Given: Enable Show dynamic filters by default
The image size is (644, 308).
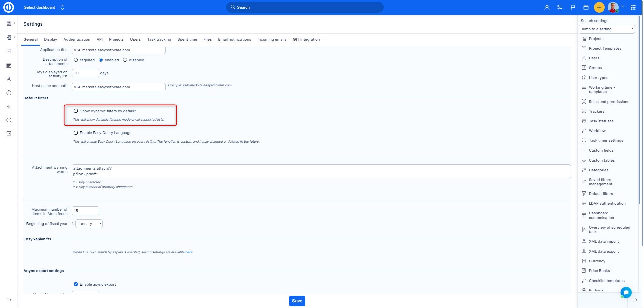Looking at the screenshot, I should 76,111.
